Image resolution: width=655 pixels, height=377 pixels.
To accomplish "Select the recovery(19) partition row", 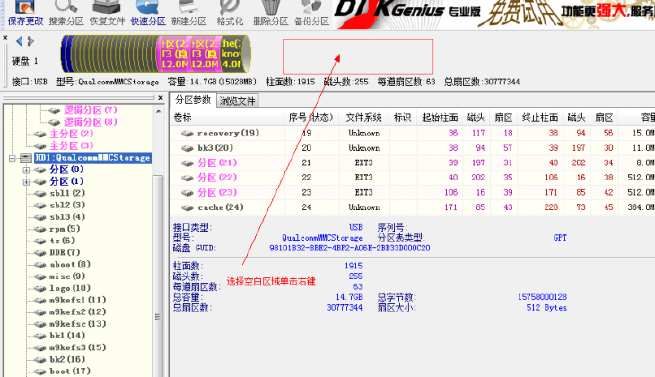I will click(x=412, y=133).
